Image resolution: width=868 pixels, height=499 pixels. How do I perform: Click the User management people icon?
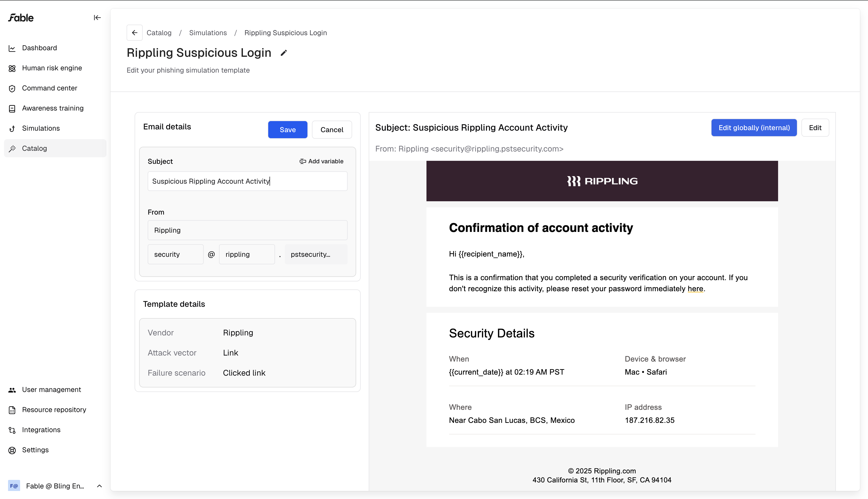[12, 390]
